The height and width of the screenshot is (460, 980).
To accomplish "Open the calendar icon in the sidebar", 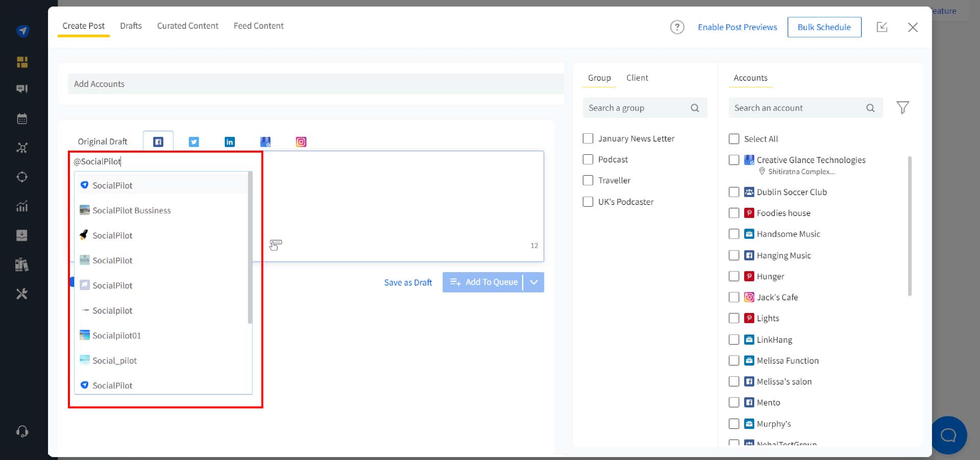I will click(x=22, y=119).
